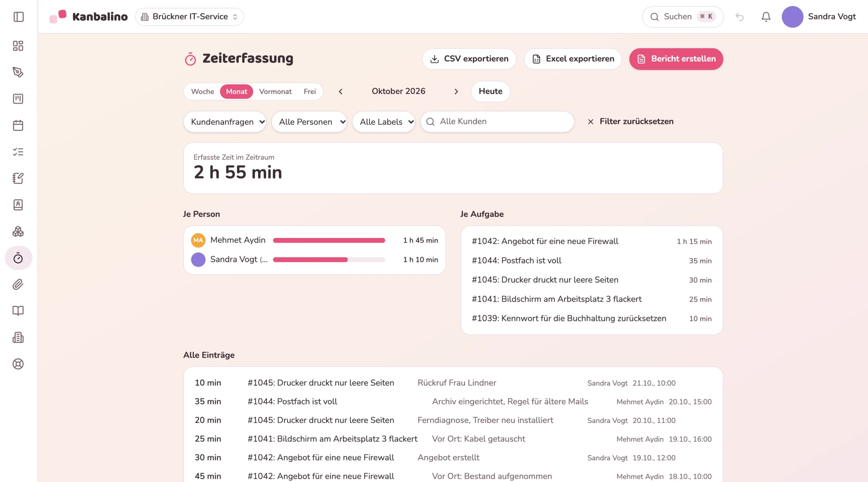Switch period to Woche
868x482 pixels.
coord(202,92)
